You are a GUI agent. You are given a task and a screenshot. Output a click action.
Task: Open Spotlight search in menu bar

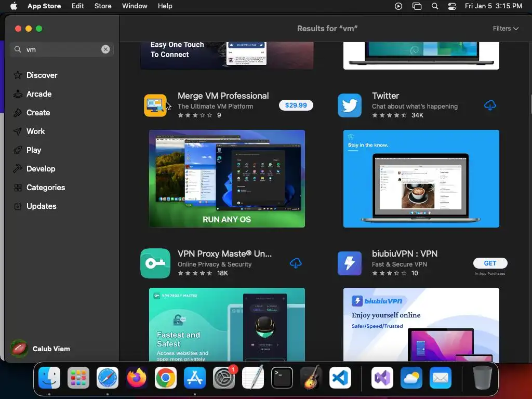(435, 6)
